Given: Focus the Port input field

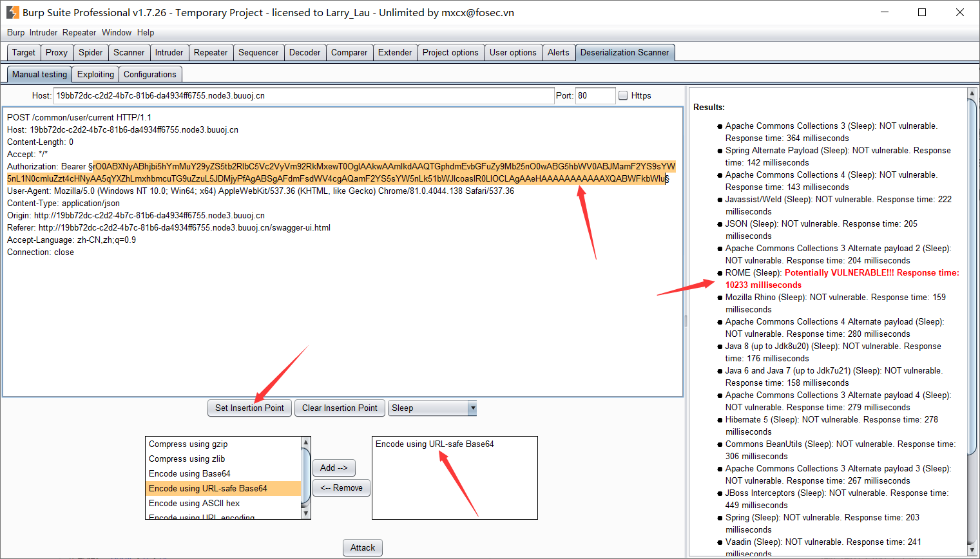Looking at the screenshot, I should 595,95.
